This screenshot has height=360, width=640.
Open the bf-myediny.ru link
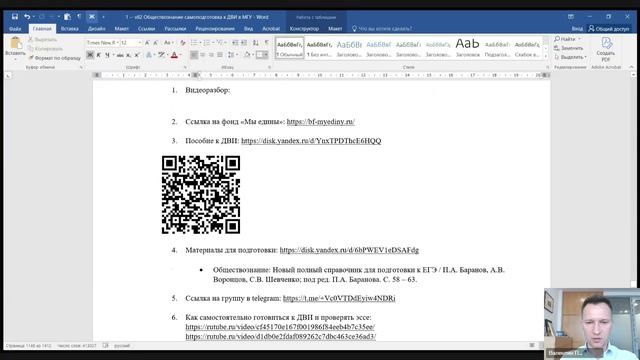tap(320, 122)
